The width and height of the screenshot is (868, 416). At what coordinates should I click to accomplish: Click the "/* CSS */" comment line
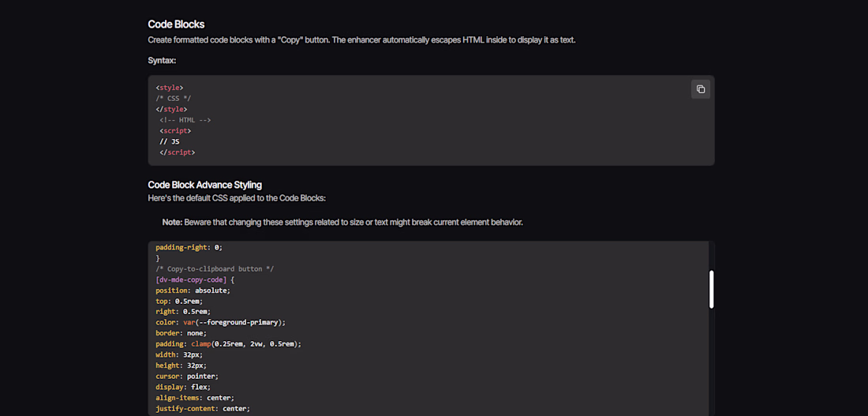coord(174,99)
